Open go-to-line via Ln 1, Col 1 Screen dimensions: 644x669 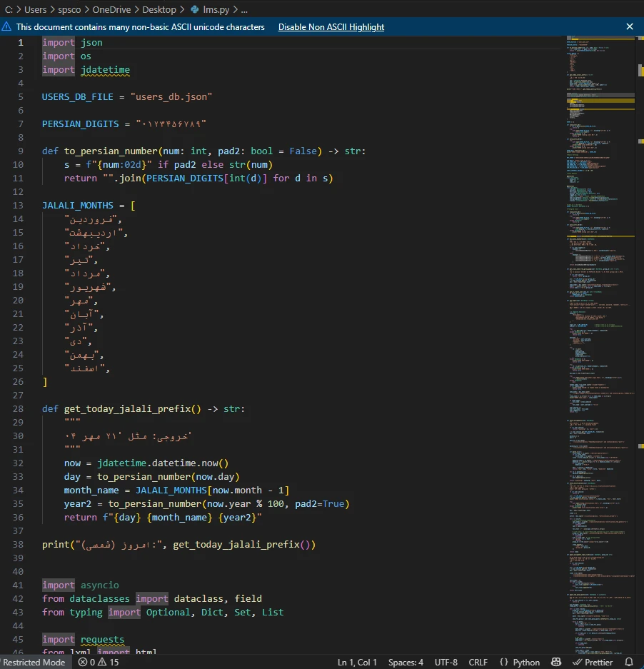click(x=357, y=663)
